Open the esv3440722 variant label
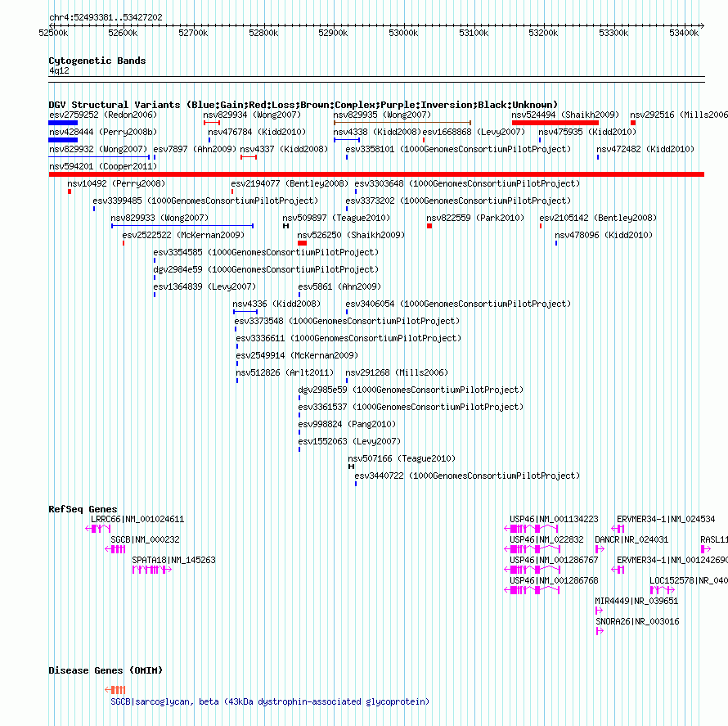The height and width of the screenshot is (726, 728). tap(467, 476)
